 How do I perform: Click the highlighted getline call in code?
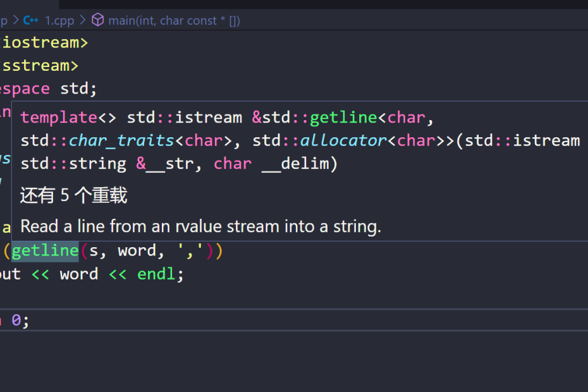[x=45, y=251]
